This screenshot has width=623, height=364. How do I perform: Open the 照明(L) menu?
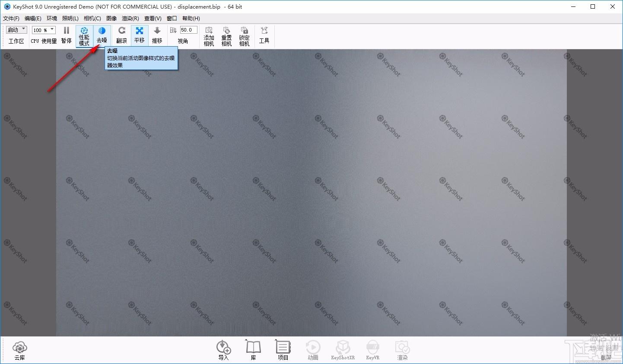tap(70, 18)
